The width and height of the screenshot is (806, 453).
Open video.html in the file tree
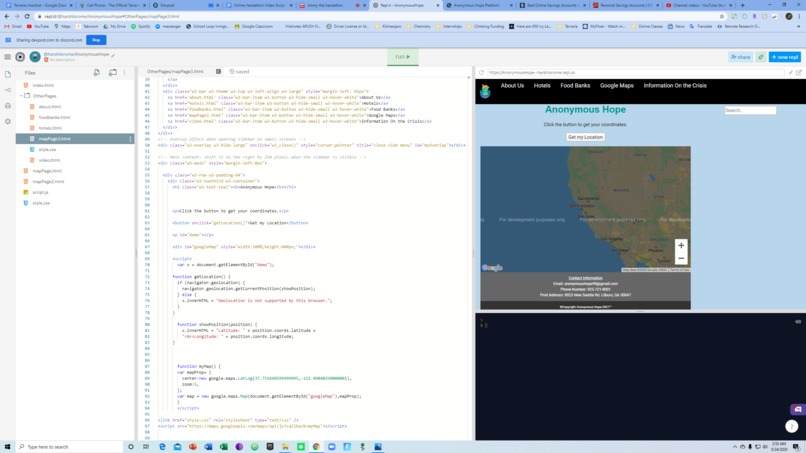(49, 160)
